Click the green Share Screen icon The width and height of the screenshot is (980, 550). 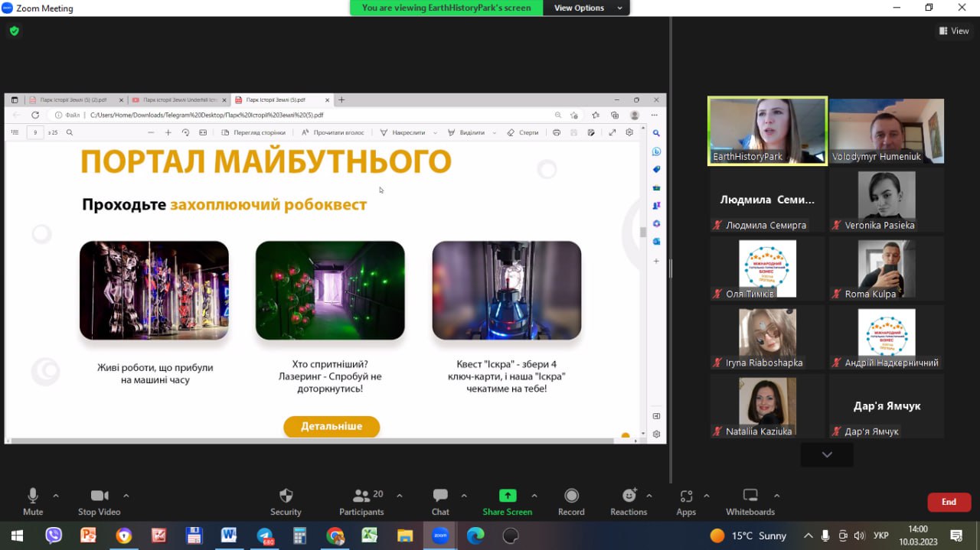click(x=507, y=496)
